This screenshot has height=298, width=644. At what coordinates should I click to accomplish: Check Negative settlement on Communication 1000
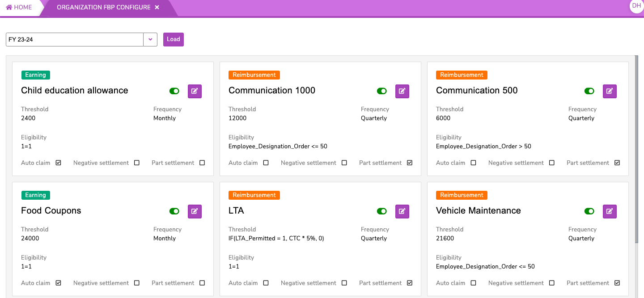tap(344, 163)
